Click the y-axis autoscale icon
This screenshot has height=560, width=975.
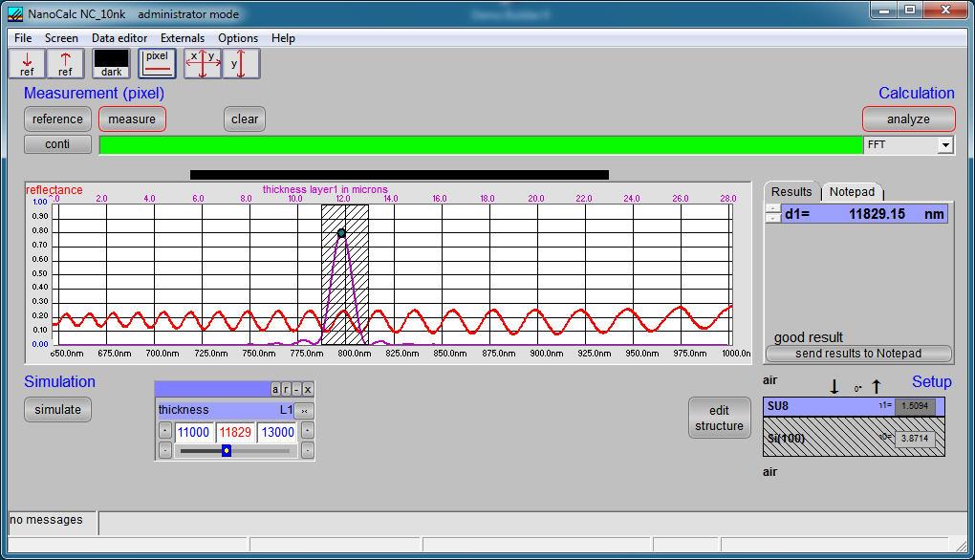click(241, 64)
